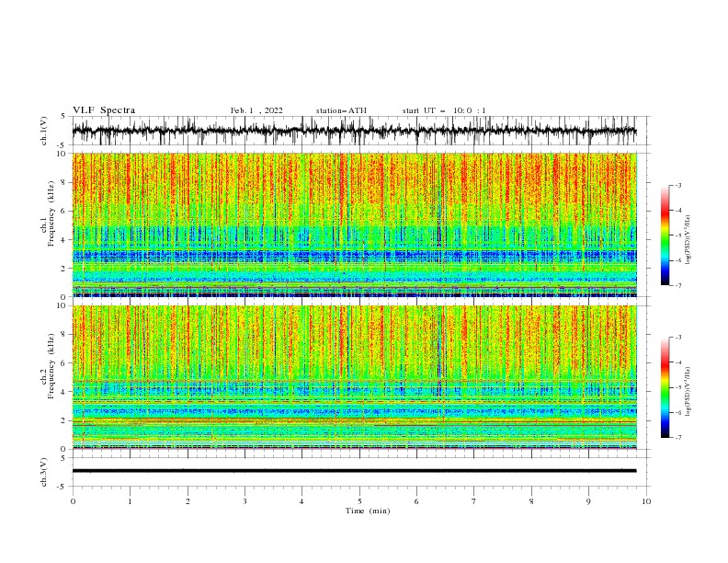Image resolution: width=728 pixels, height=563 pixels.
Task: Click the "station=ATH" label
Action: coord(341,110)
